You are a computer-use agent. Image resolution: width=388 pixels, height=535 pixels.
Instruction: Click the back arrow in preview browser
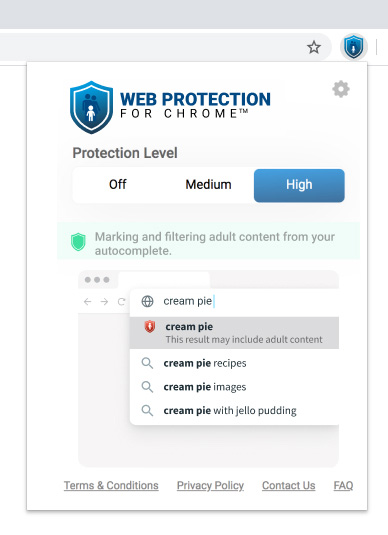pyautogui.click(x=88, y=302)
